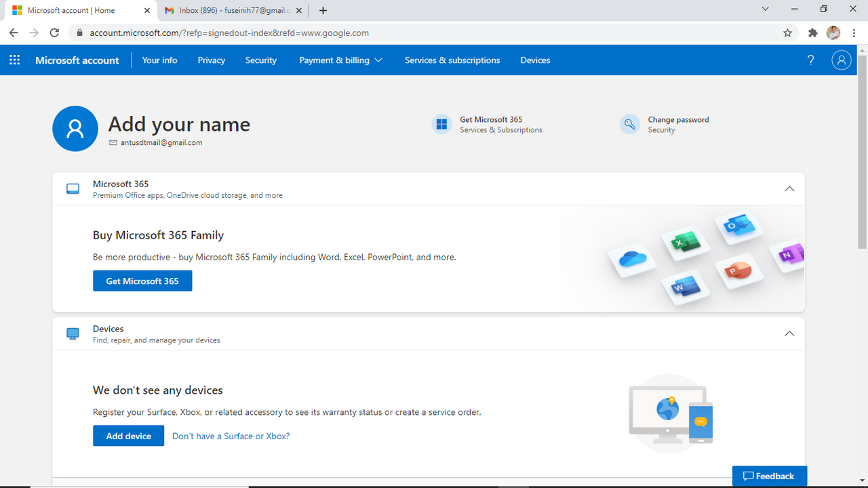This screenshot has height=488, width=868.
Task: Click the browser address bar URL
Action: (x=229, y=33)
